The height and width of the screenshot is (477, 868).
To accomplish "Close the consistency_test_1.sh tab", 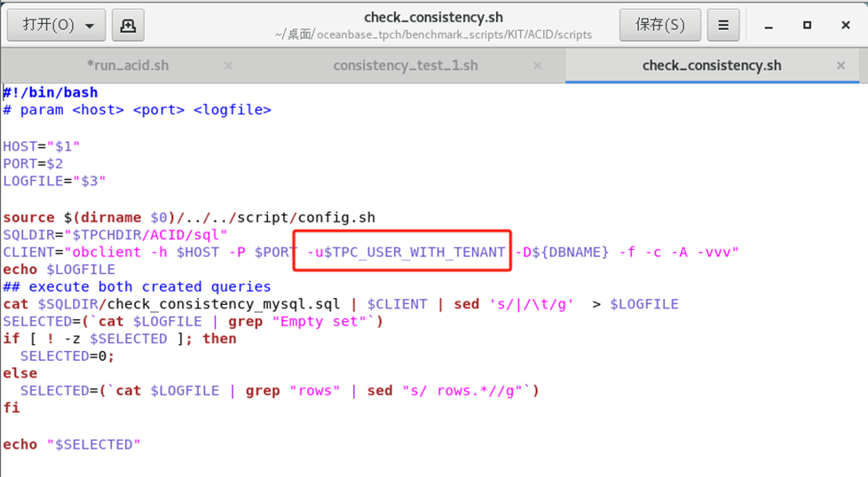I will (537, 66).
